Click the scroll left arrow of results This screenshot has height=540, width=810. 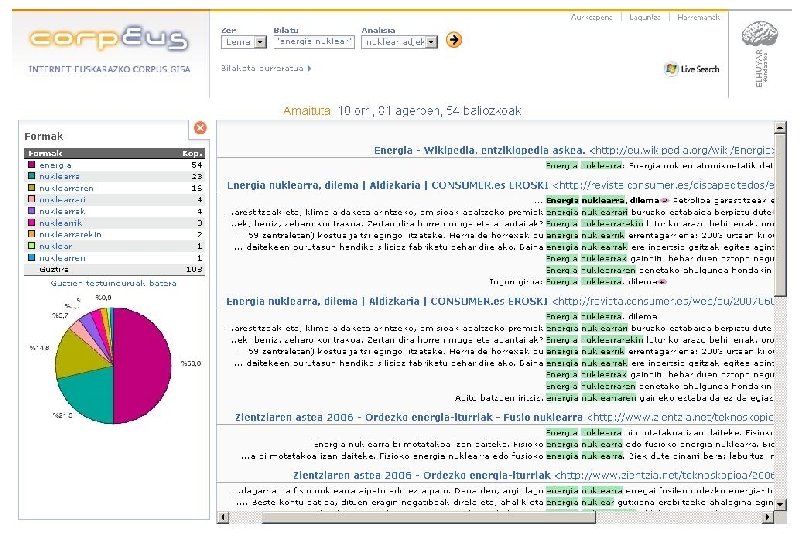(x=223, y=517)
